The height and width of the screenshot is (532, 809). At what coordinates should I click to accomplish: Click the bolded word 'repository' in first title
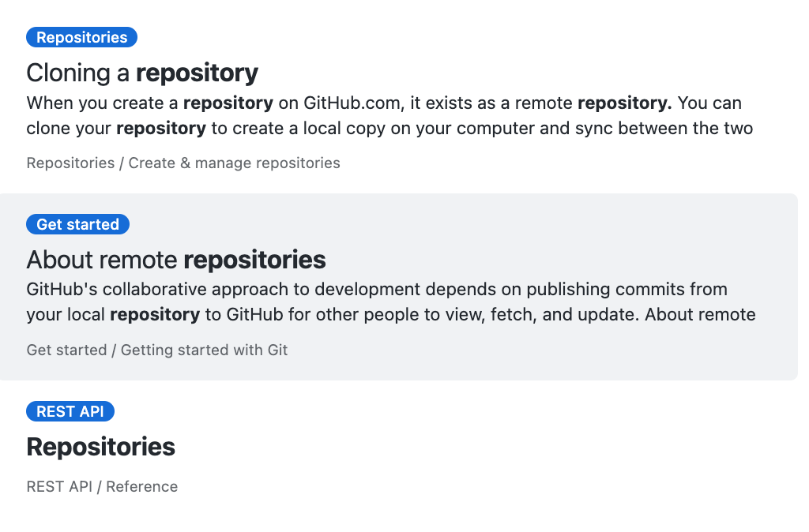coord(197,72)
